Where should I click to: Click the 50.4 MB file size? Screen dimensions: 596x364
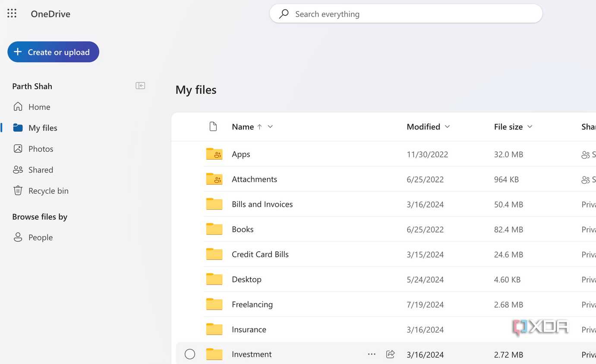[x=508, y=204]
